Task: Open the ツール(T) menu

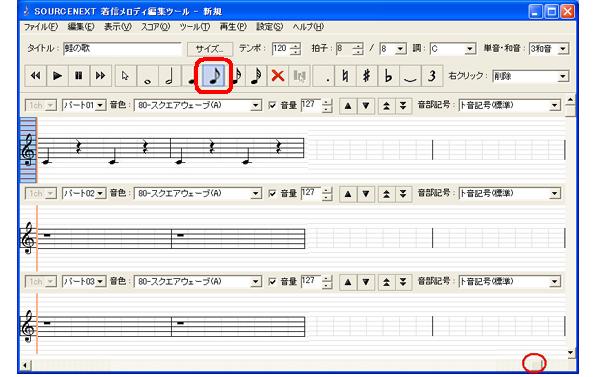Action: click(195, 27)
